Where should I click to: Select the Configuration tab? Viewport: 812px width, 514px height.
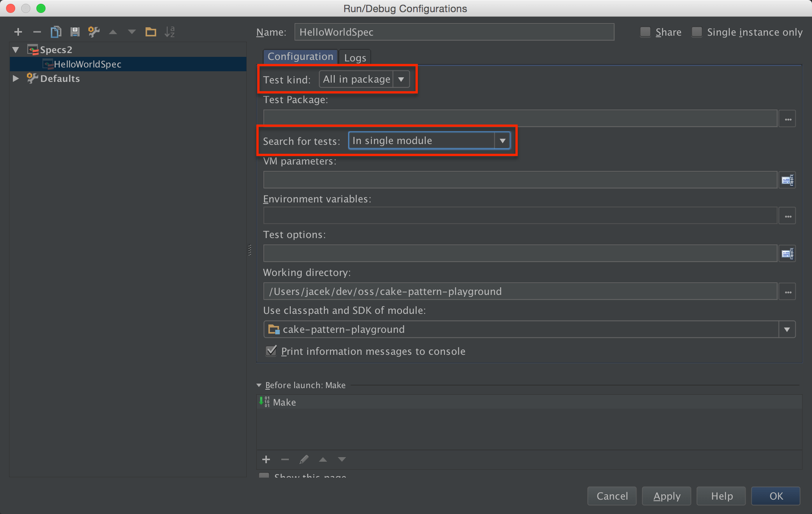click(299, 56)
